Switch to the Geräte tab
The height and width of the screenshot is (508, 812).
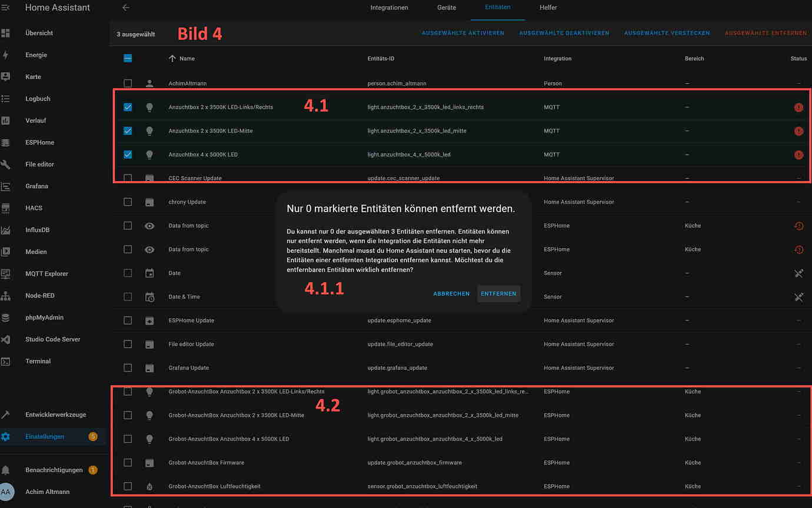(x=447, y=8)
